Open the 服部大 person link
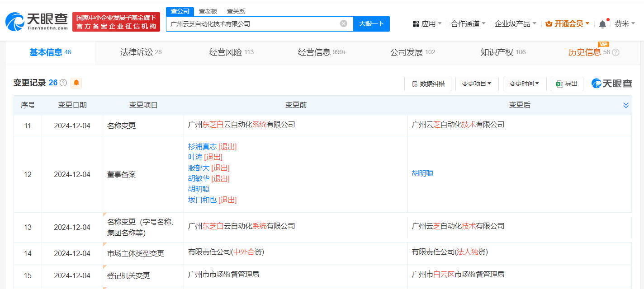The height and width of the screenshot is (289, 644). (x=199, y=168)
